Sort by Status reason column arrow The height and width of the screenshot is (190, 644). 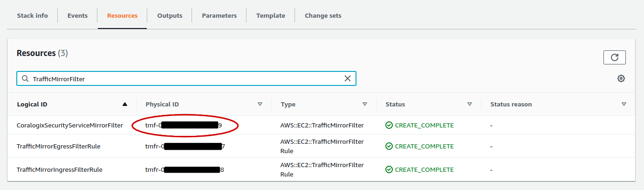tap(624, 105)
